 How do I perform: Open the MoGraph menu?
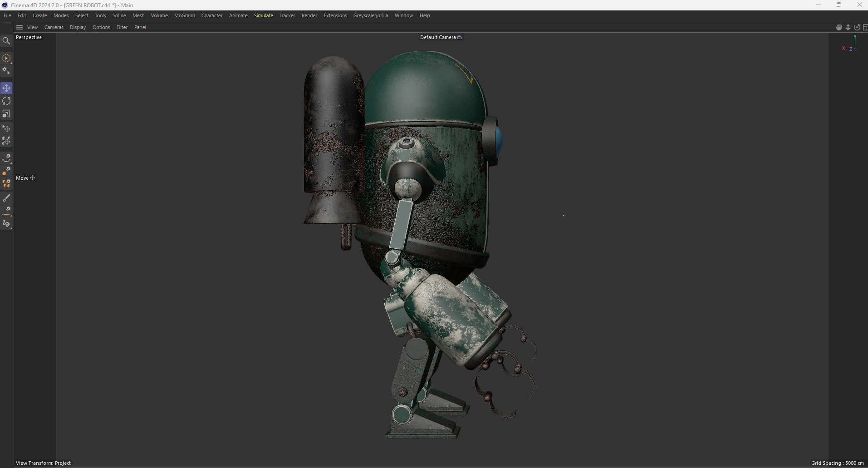point(185,15)
